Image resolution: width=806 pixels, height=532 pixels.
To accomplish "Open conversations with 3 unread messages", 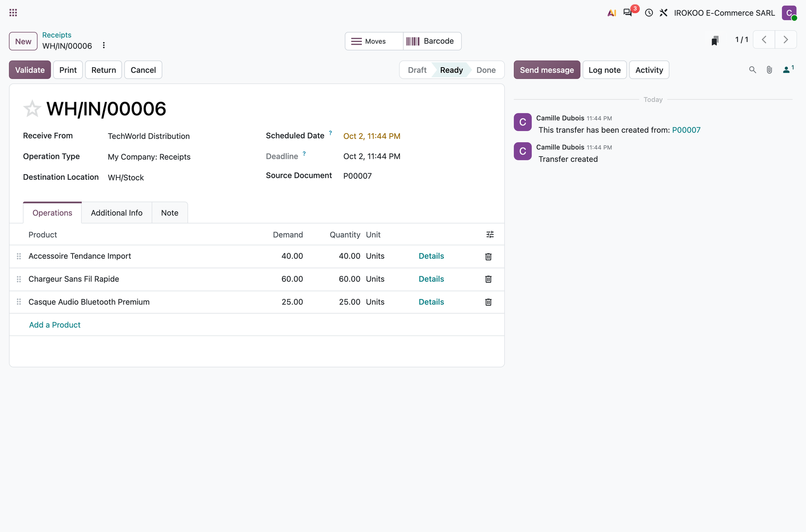I will 628,13.
